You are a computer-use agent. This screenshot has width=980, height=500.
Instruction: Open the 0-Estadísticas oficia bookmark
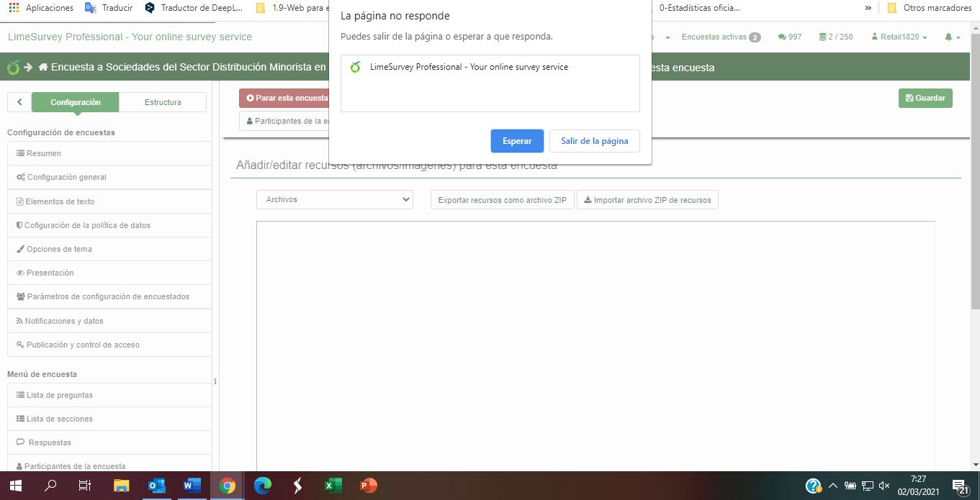[x=698, y=8]
